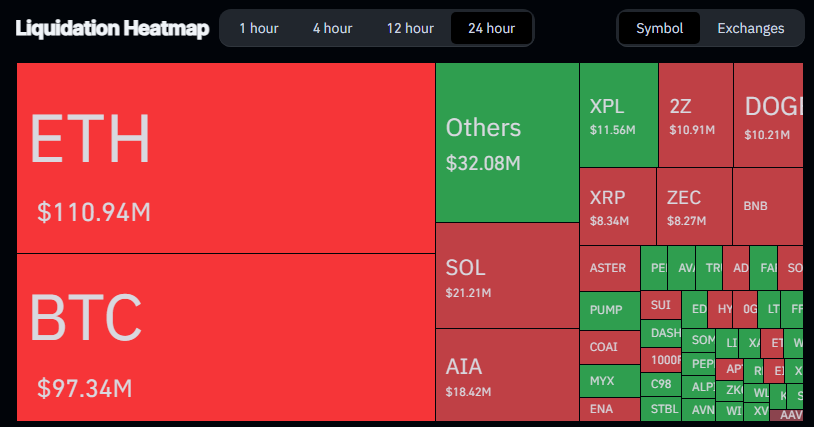Screen dimensions: 814x427
Task: Select the 1 hour timeframe
Action: click(x=258, y=28)
